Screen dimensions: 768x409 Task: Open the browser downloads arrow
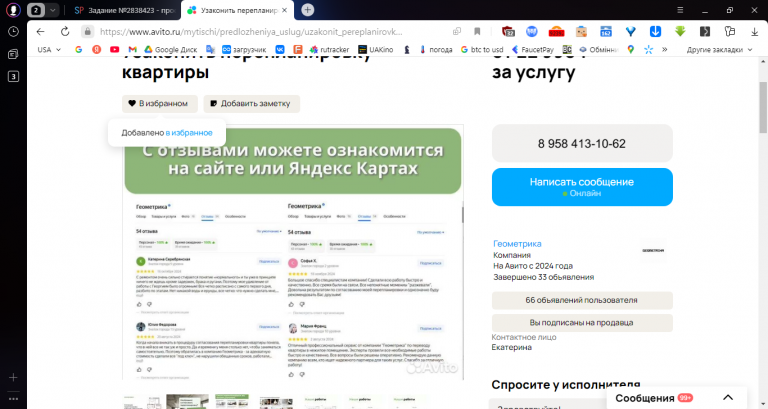(x=754, y=32)
